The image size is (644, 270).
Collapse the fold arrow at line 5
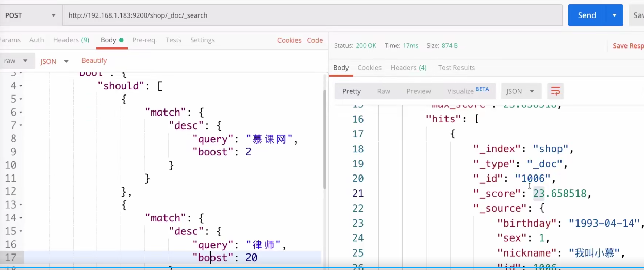[x=21, y=100]
